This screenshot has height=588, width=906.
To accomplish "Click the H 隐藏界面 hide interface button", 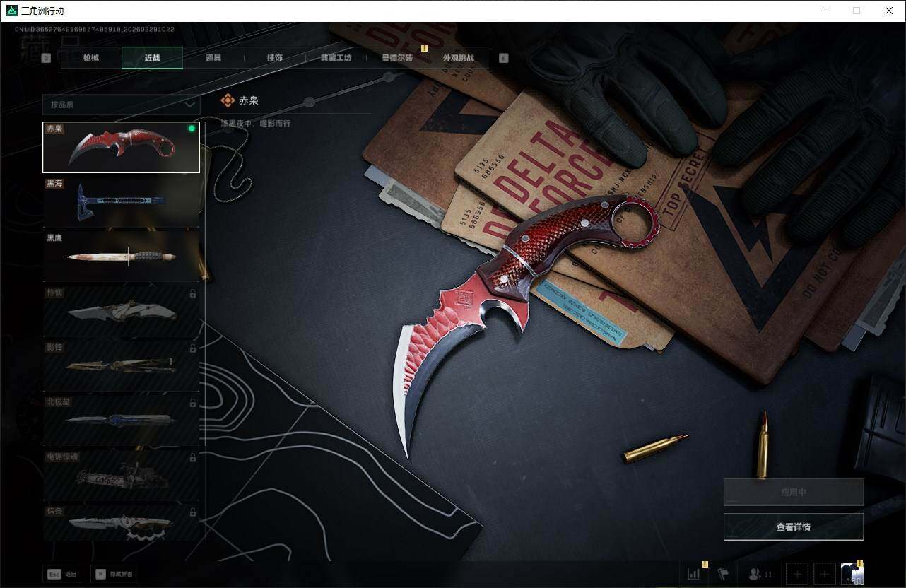I will coord(113,574).
